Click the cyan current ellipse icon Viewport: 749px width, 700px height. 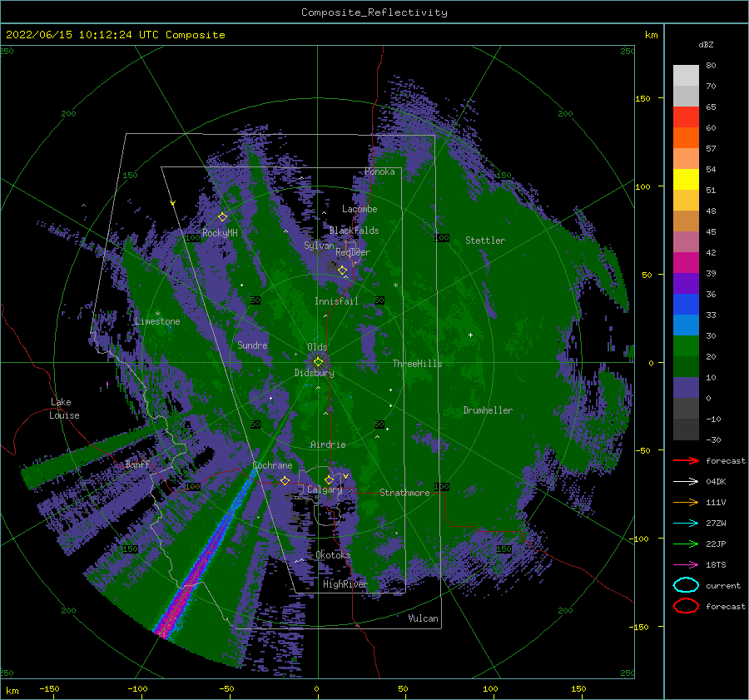pyautogui.click(x=686, y=585)
